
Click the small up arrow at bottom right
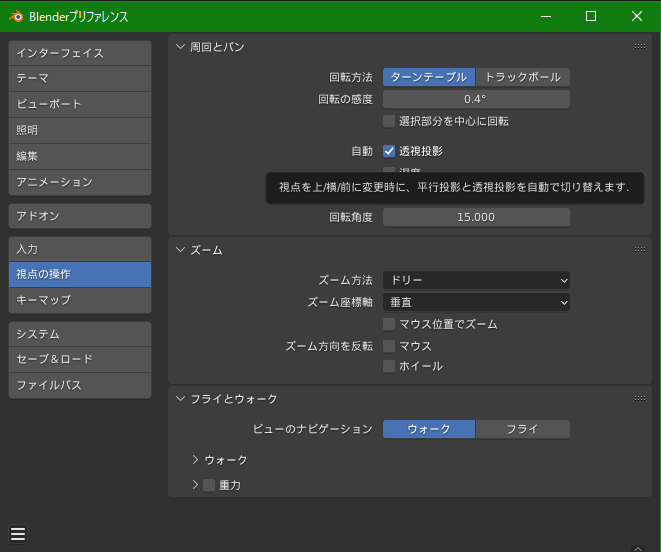coord(638,548)
